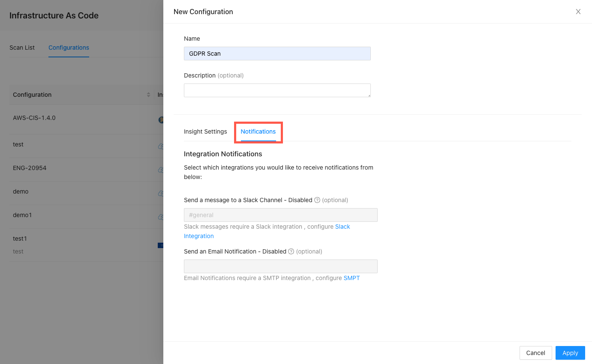This screenshot has width=592, height=364.
Task: Select the AWS-CIS-1.4.0 configuration row
Action: pyautogui.click(x=86, y=119)
